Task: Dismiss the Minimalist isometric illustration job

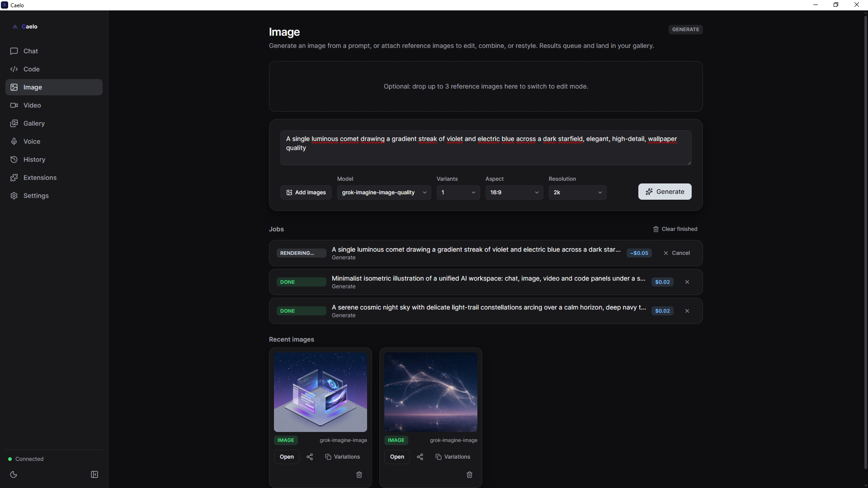Action: point(687,282)
